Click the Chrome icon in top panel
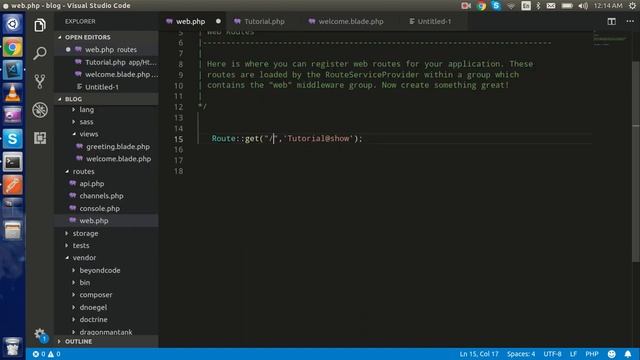640x360 pixels. pos(482,6)
